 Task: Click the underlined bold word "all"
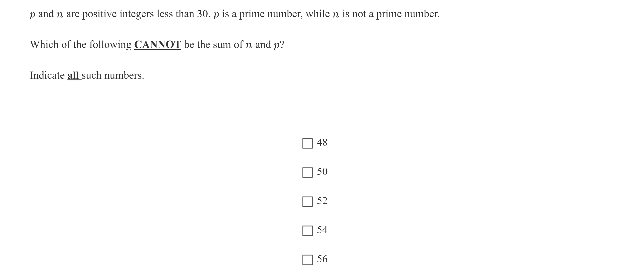73,75
